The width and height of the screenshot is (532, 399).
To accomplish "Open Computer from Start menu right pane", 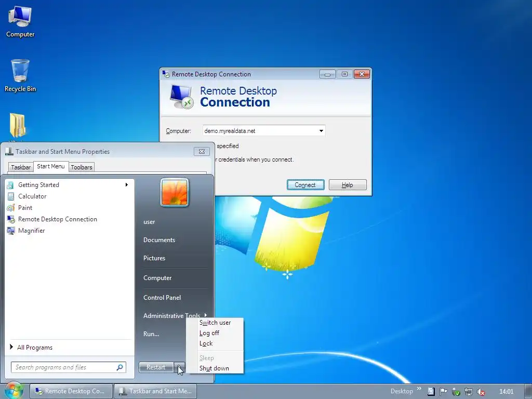I will (157, 278).
